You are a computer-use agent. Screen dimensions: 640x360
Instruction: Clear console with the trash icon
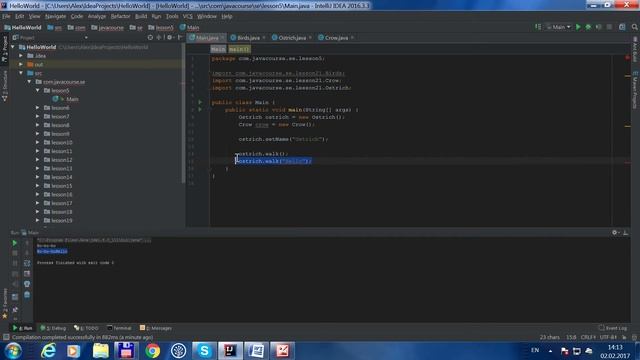[27, 295]
